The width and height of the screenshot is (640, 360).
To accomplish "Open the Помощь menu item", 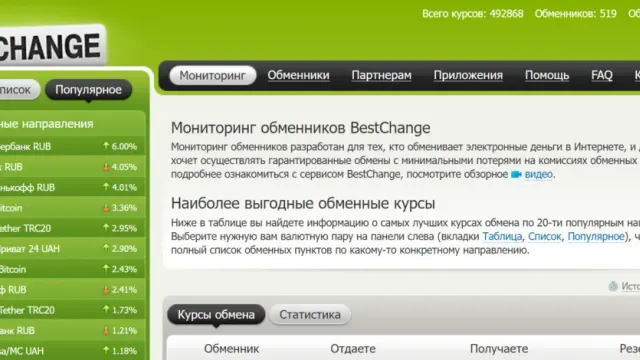I will [547, 76].
